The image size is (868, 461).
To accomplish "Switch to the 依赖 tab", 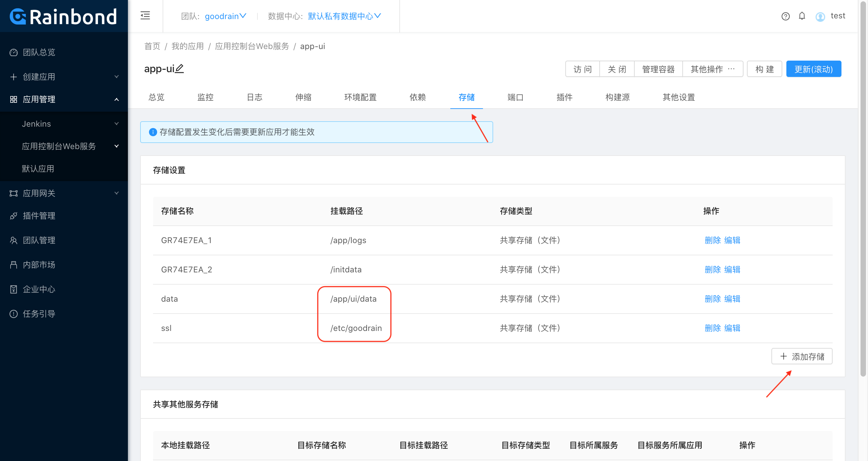I will click(418, 97).
